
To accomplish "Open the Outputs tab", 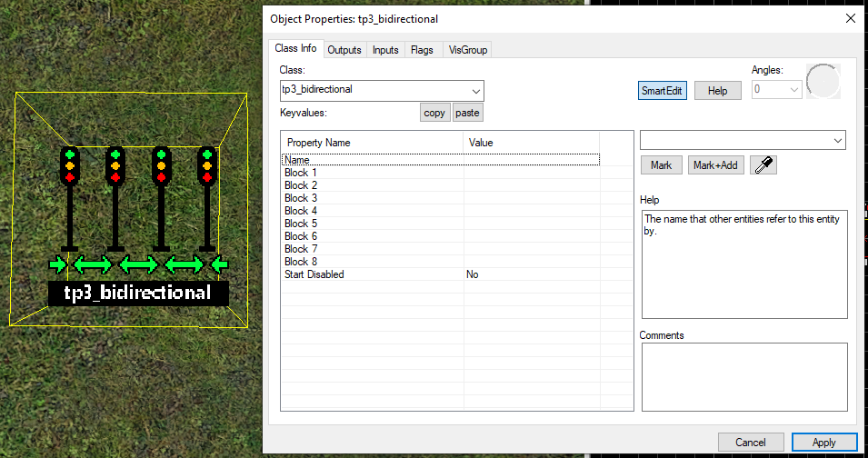I will point(344,50).
